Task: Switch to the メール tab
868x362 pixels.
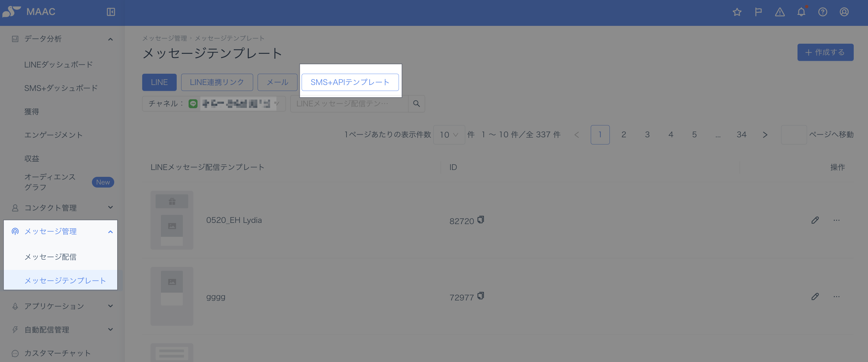Action: 277,82
